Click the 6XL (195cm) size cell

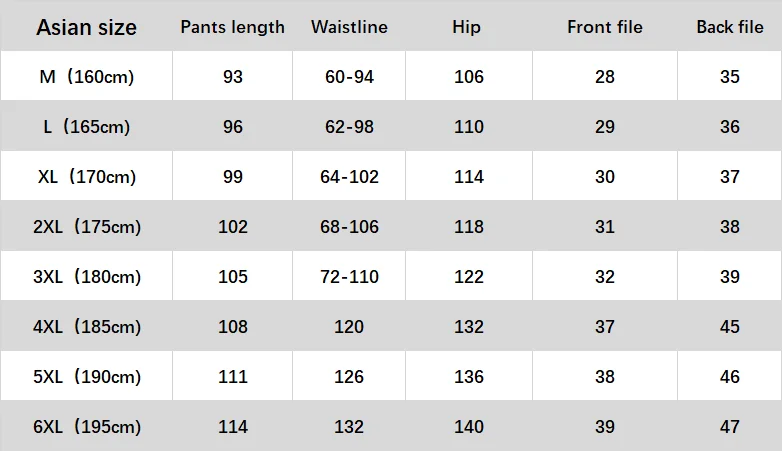[87, 427]
